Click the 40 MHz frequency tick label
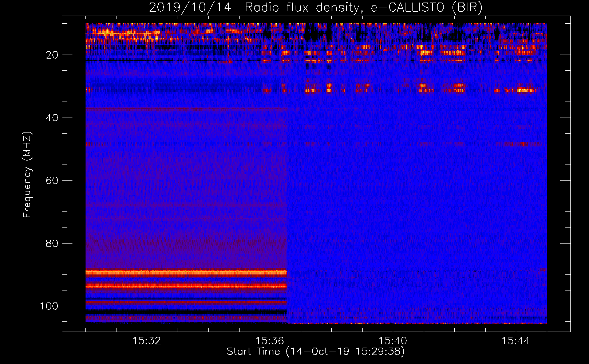Image resolution: width=589 pixels, height=364 pixels. point(52,118)
